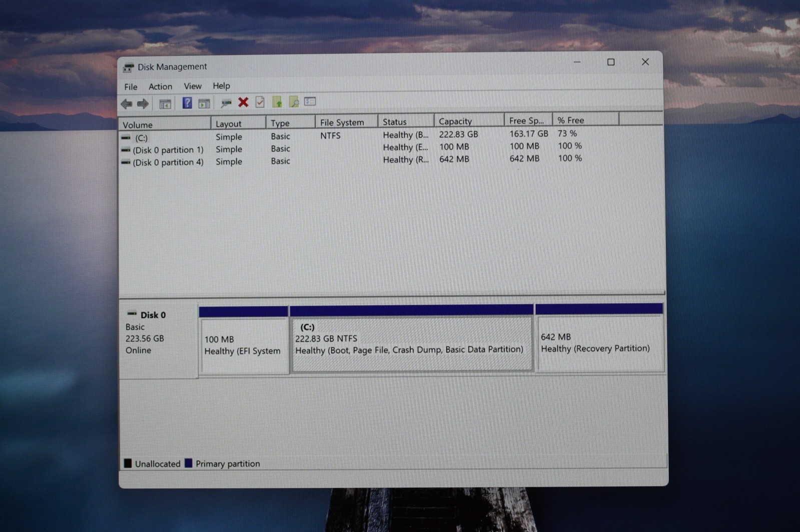The image size is (800, 532).
Task: Close the Disk Management window
Action: point(645,61)
